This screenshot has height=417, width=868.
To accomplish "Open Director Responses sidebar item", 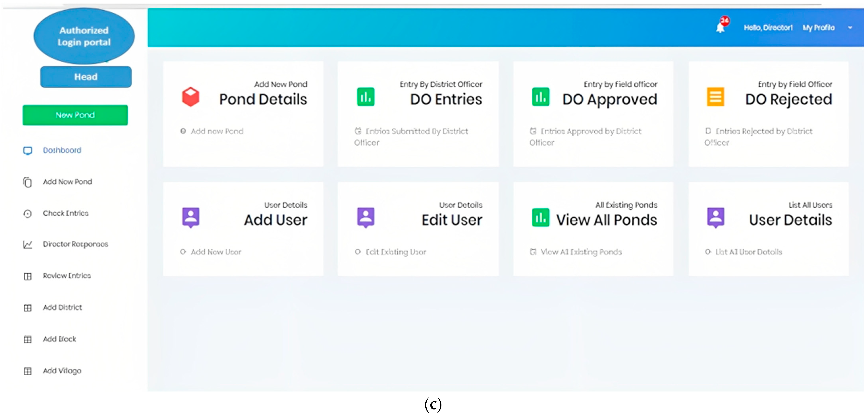I will click(75, 244).
